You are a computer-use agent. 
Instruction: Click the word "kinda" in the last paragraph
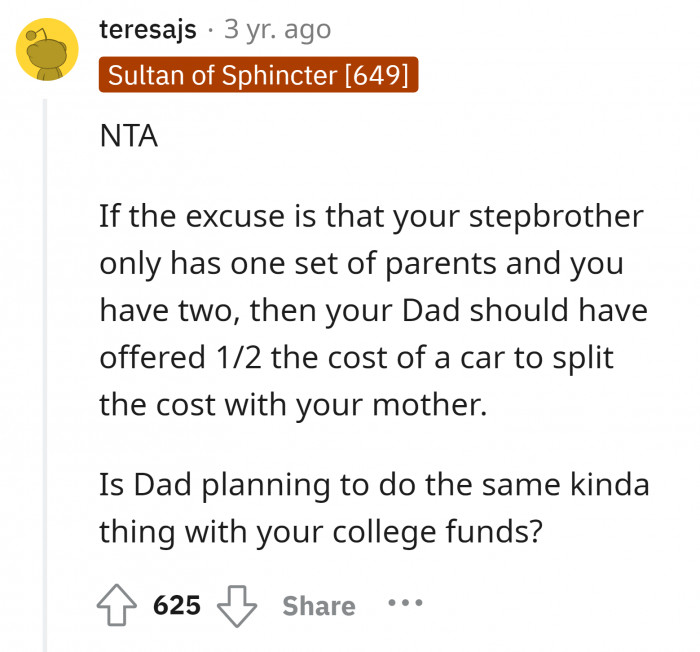coord(608,485)
